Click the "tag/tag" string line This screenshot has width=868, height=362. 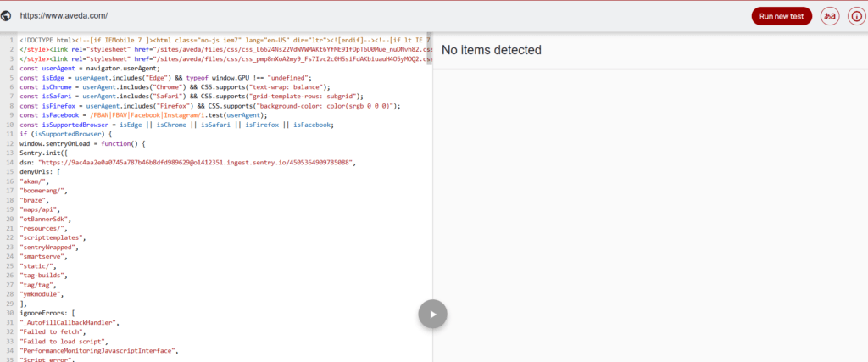click(x=38, y=285)
